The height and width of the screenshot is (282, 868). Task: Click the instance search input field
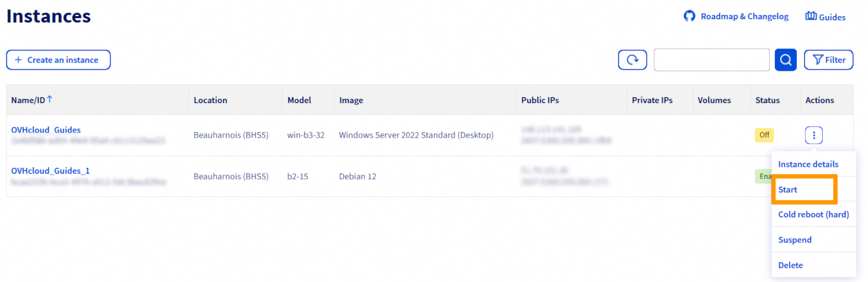point(712,60)
